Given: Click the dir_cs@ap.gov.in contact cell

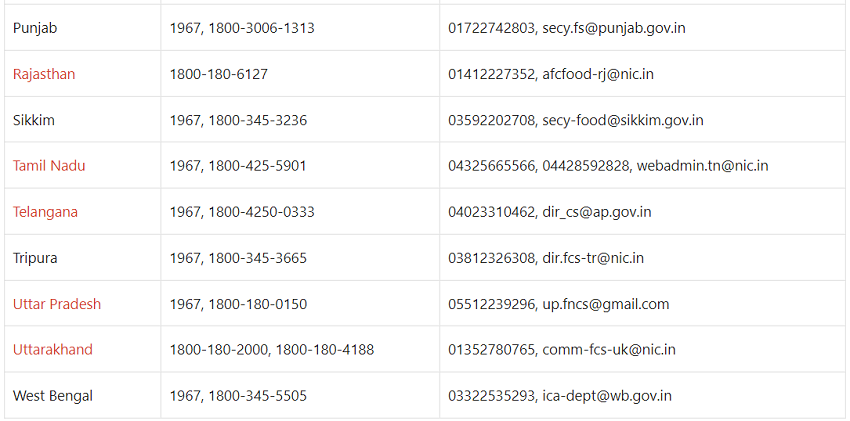Looking at the screenshot, I should [550, 212].
